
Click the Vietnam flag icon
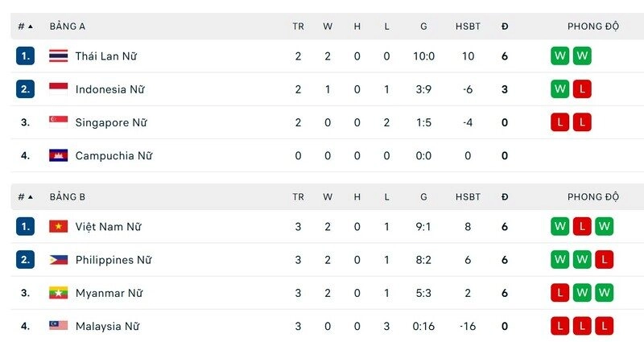(x=58, y=227)
